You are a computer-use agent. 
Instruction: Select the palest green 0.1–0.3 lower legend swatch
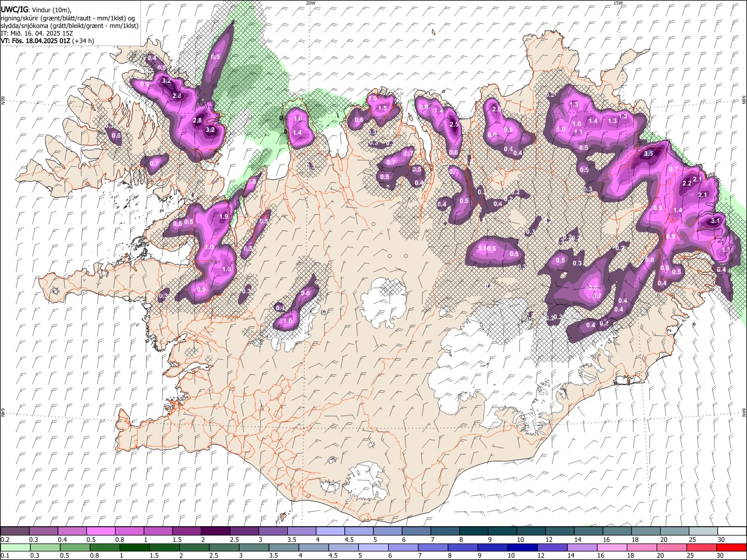(15, 547)
